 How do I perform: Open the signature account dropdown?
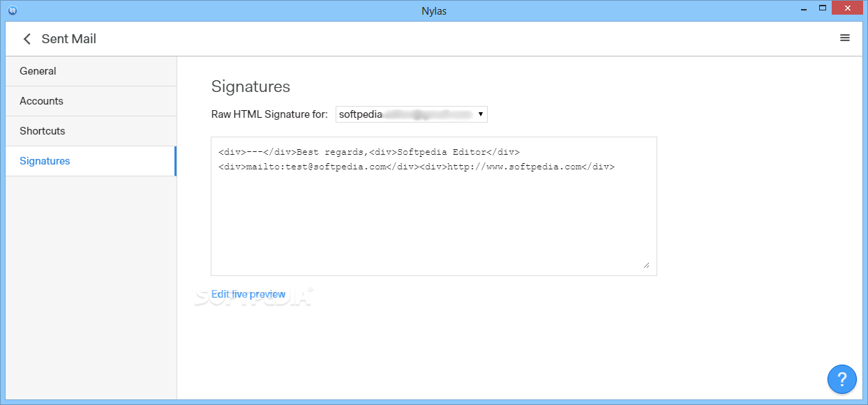click(412, 114)
